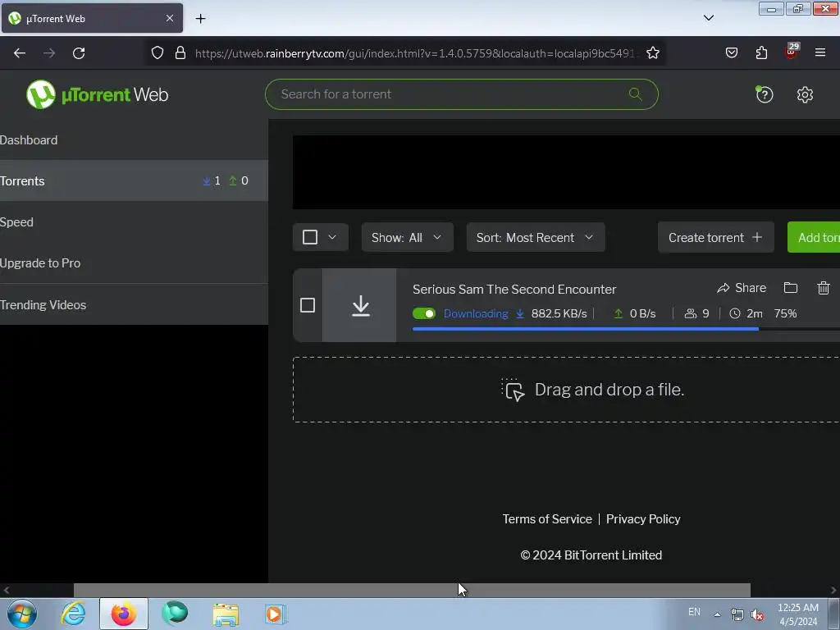Click the peers count 9
Viewport: 840px width, 630px height.
(705, 314)
